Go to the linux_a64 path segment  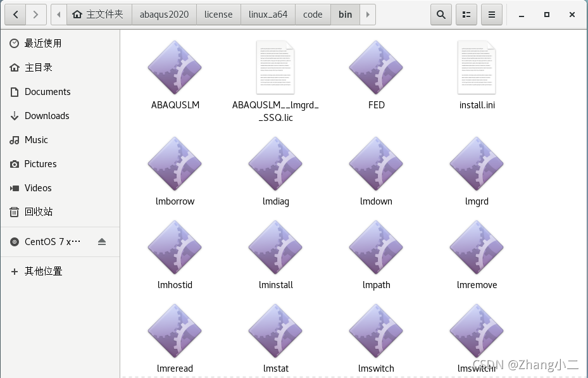tap(267, 15)
